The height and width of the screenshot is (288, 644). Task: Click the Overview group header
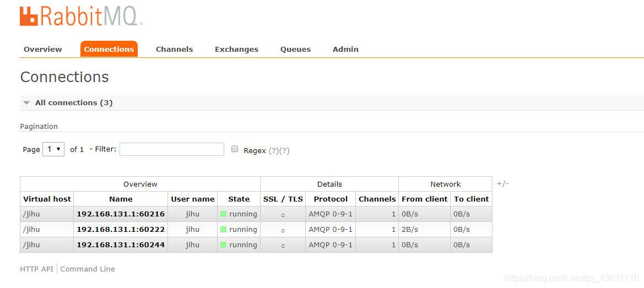tap(140, 184)
